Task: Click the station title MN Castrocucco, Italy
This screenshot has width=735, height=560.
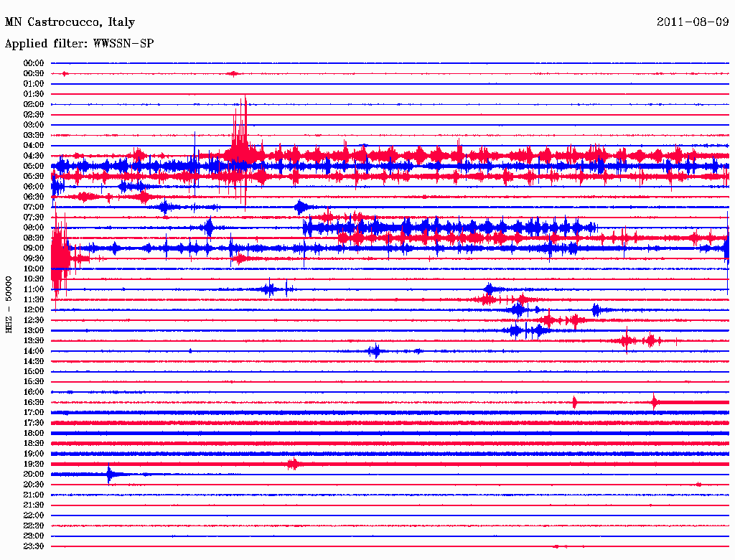Action: coord(70,22)
